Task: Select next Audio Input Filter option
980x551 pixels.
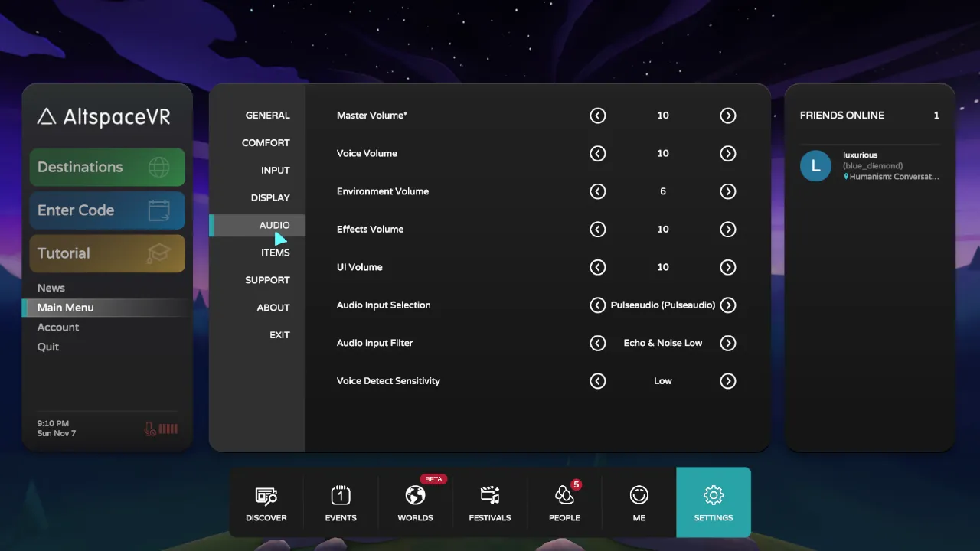Action: pos(728,343)
